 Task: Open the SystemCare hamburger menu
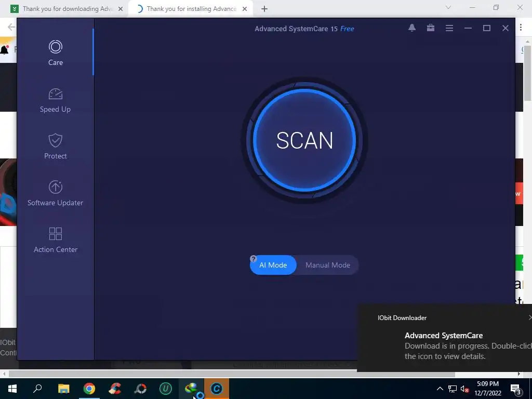click(x=449, y=28)
